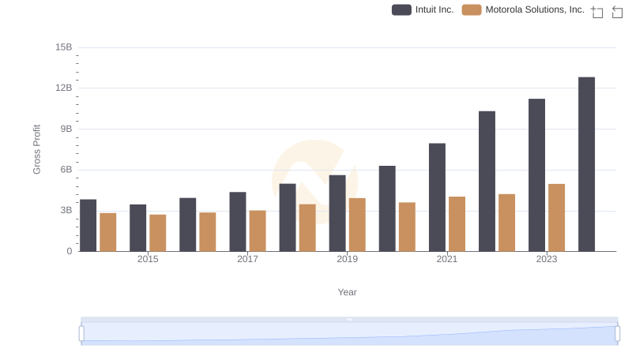Click the right handle of range slider
The image size is (632, 364).
tap(617, 333)
